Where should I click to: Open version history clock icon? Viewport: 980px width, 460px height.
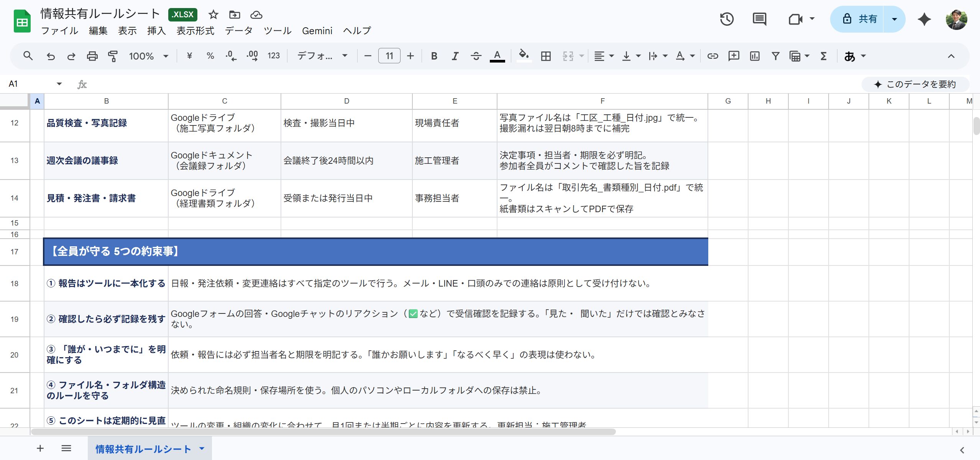(726, 19)
